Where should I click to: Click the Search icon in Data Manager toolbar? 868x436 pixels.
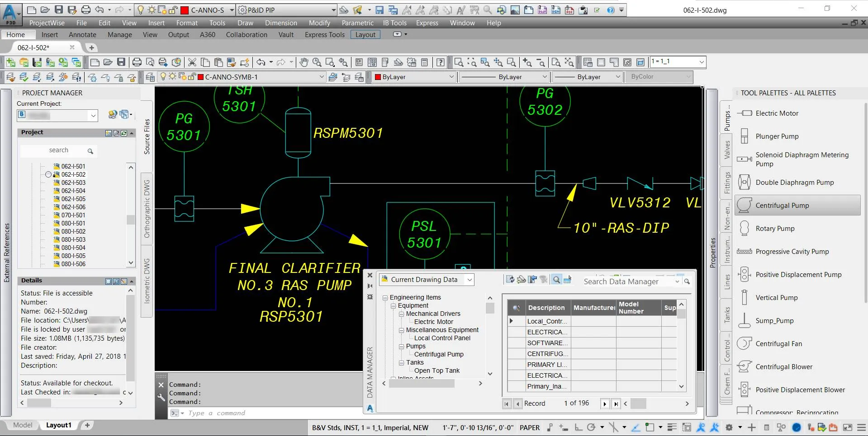[556, 280]
